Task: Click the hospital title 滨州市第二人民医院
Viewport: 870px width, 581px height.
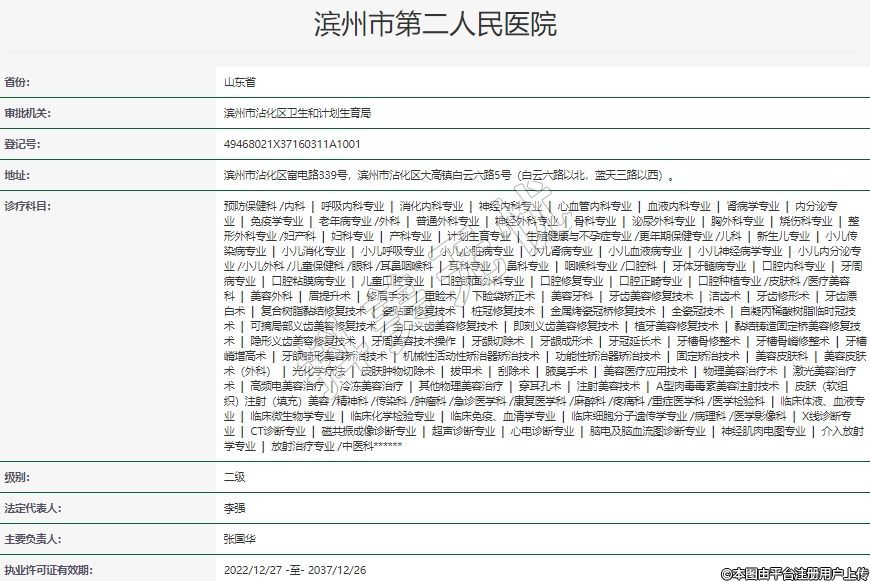Action: click(x=435, y=24)
